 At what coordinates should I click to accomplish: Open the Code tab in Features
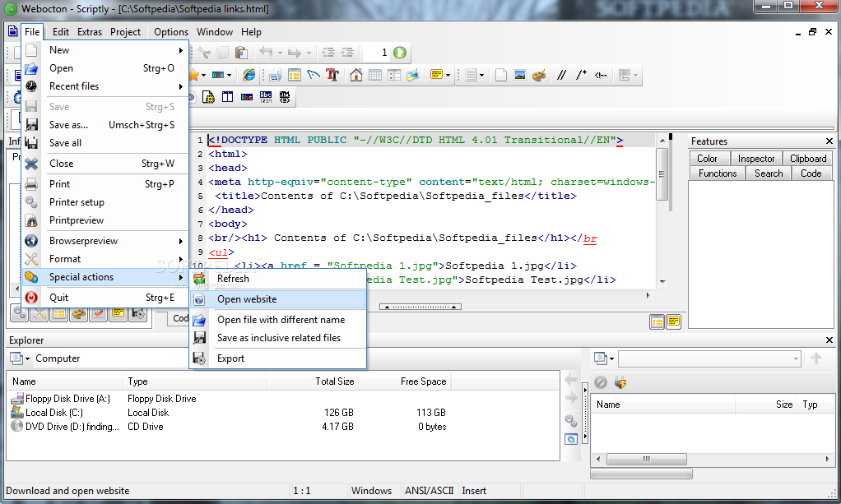click(x=811, y=173)
